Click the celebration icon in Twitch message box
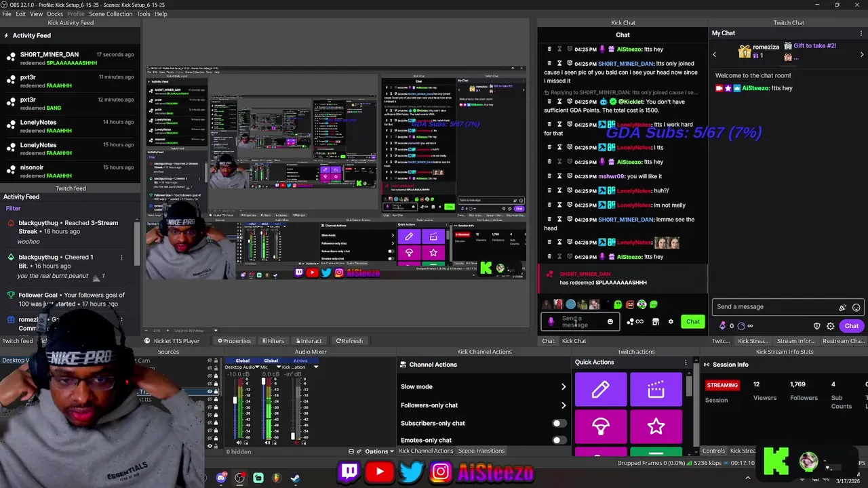 point(843,307)
